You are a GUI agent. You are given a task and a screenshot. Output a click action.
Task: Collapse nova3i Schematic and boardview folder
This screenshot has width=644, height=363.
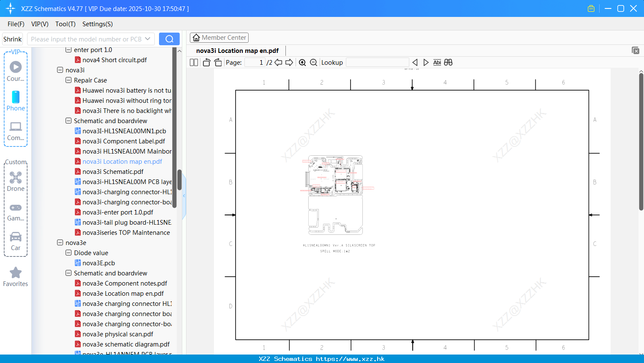click(x=69, y=121)
